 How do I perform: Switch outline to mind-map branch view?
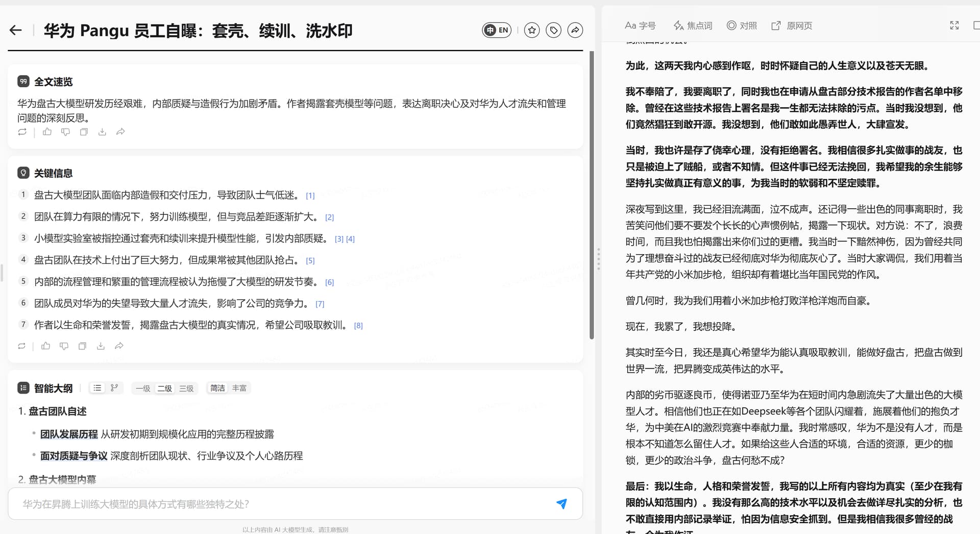(x=114, y=388)
